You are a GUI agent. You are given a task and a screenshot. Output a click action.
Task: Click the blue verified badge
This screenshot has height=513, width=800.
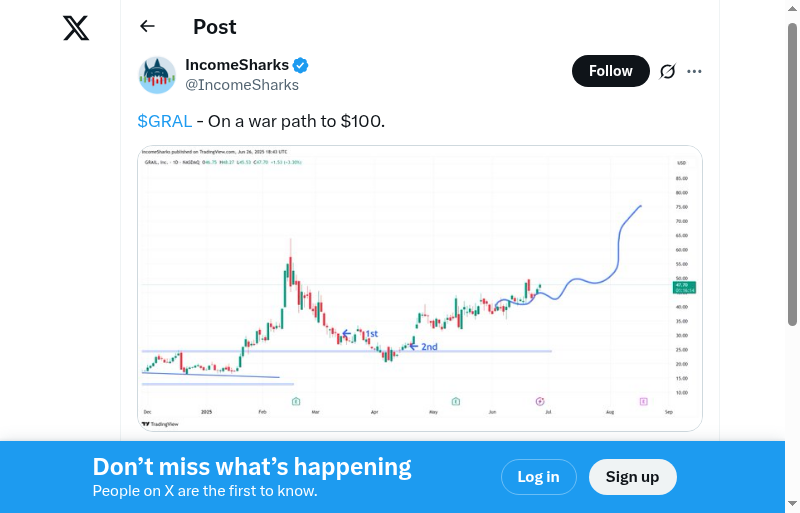(301, 65)
